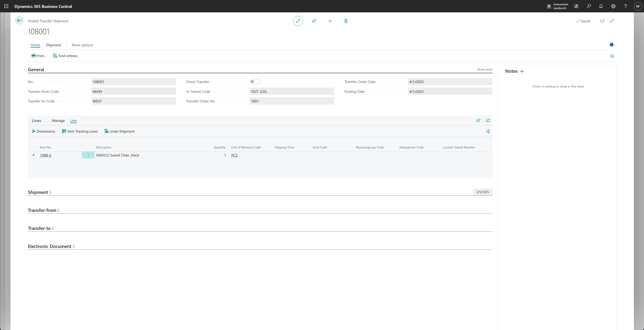
Task: Click the delete trash can icon
Action: (x=346, y=21)
